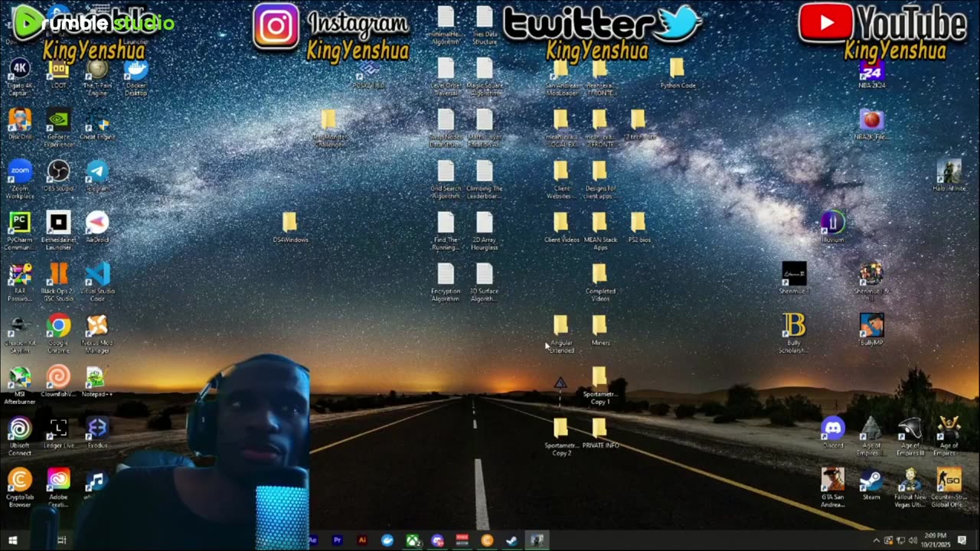Select the Creation Kit Skyrim icon
The image size is (980, 551).
click(x=20, y=334)
